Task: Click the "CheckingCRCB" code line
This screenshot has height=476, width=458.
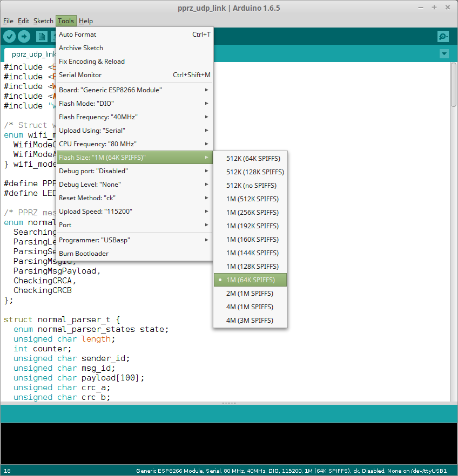Action: pos(43,290)
